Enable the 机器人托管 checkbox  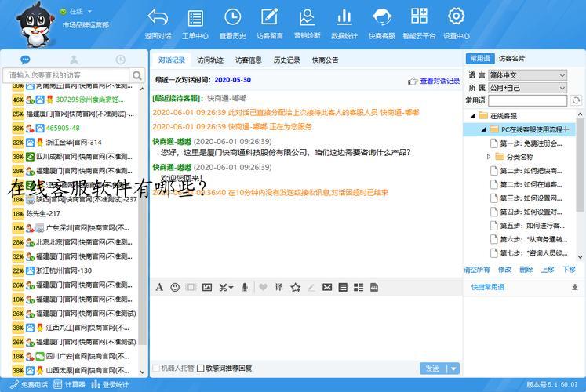[156, 368]
